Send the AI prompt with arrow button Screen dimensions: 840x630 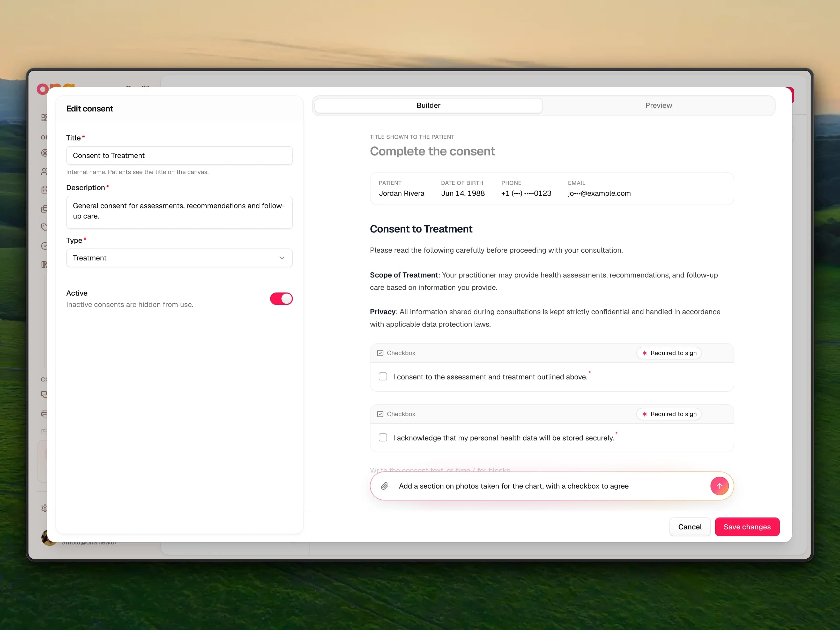[719, 486]
